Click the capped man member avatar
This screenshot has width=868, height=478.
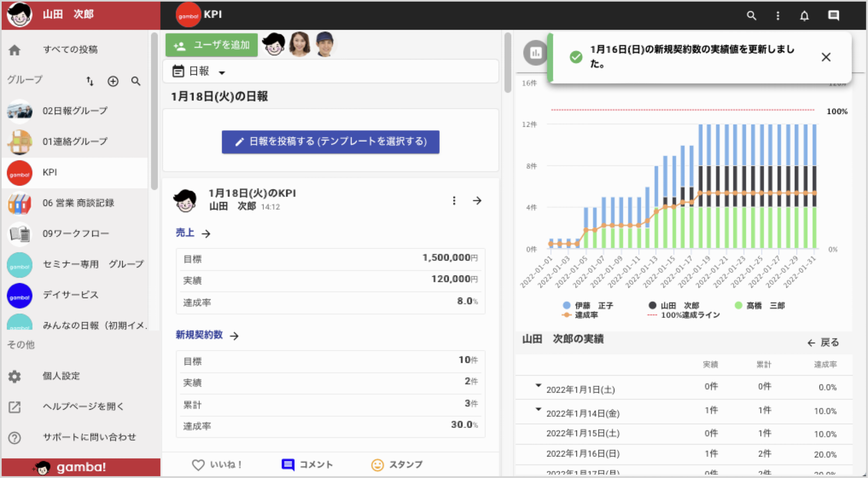[x=325, y=44]
